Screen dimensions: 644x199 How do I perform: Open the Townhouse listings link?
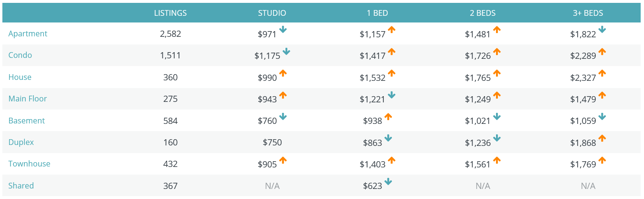[x=29, y=164]
